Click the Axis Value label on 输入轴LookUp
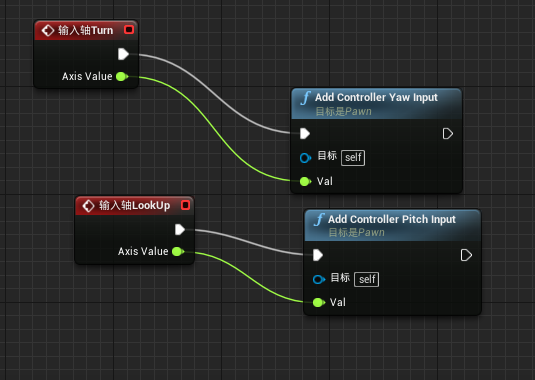The height and width of the screenshot is (380, 535). coord(143,252)
